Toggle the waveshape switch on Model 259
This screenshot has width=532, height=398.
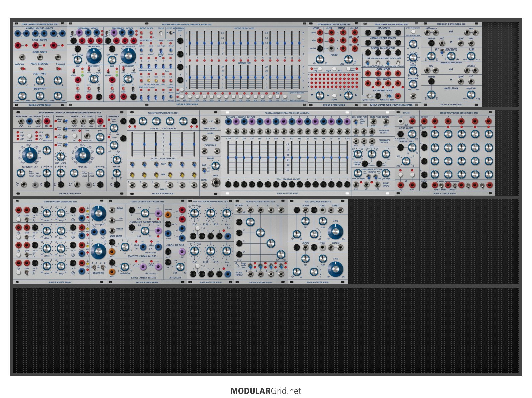click(x=47, y=136)
